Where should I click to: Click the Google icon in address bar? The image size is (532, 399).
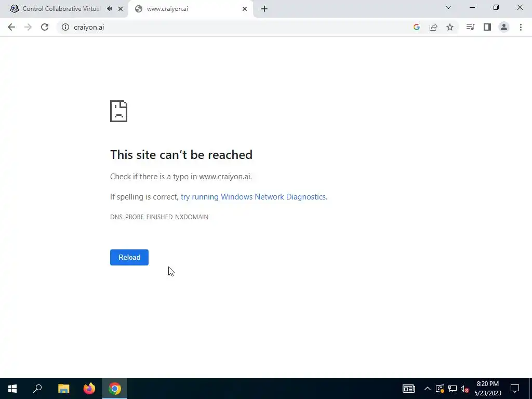click(x=417, y=27)
